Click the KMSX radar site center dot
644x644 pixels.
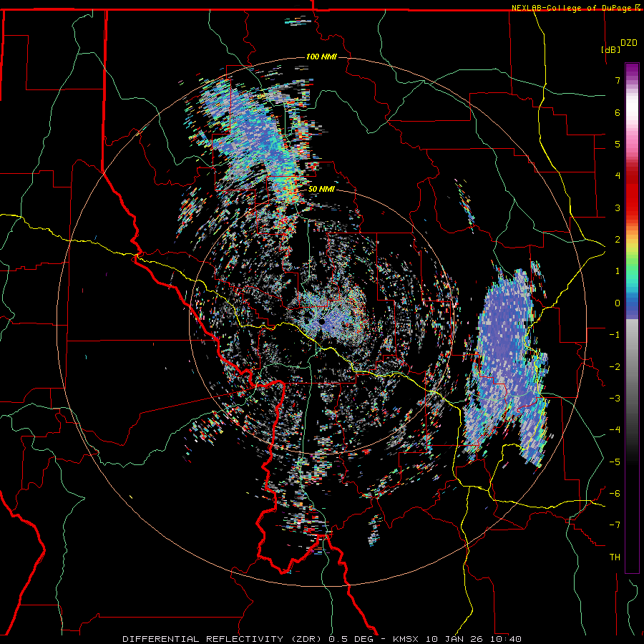321,321
